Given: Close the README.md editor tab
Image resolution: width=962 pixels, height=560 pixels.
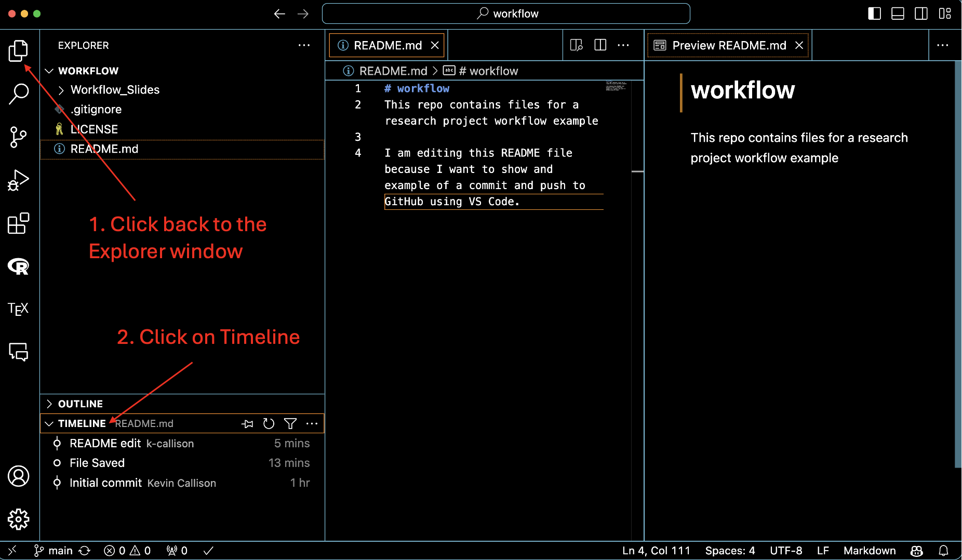Looking at the screenshot, I should click(435, 45).
